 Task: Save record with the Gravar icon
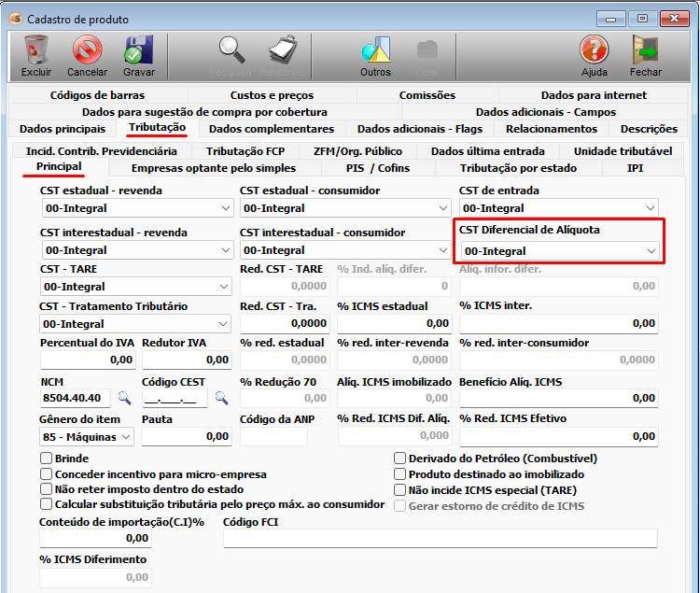coord(138,49)
